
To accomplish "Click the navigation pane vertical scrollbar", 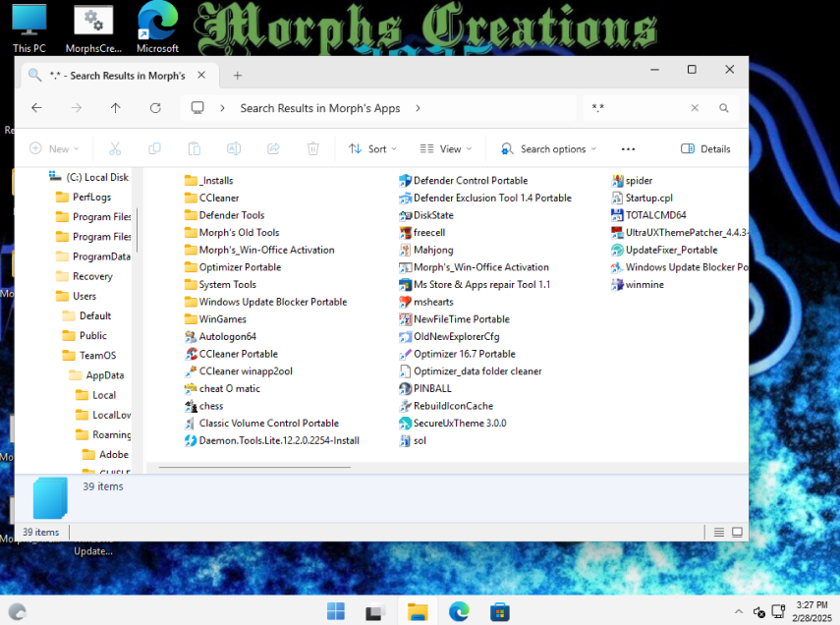I will 138,231.
